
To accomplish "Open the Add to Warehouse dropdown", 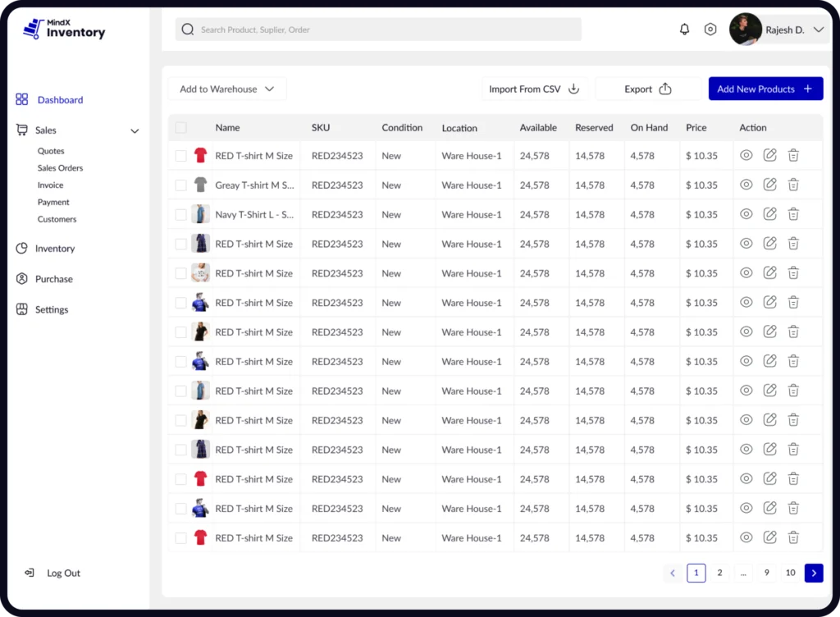I will (227, 88).
